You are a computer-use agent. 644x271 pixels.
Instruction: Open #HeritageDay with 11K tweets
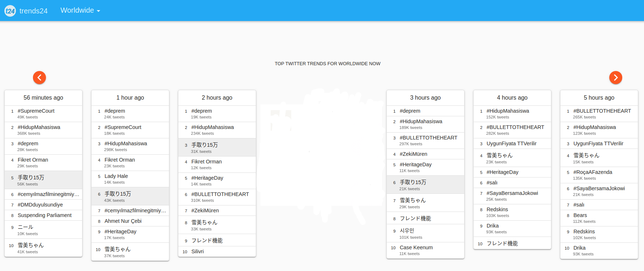pyautogui.click(x=416, y=164)
